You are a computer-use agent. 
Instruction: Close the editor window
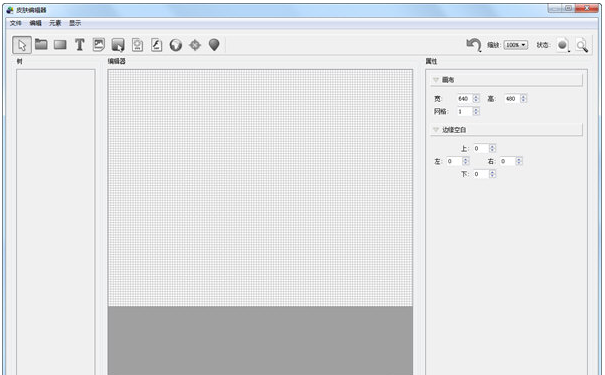tap(587, 8)
